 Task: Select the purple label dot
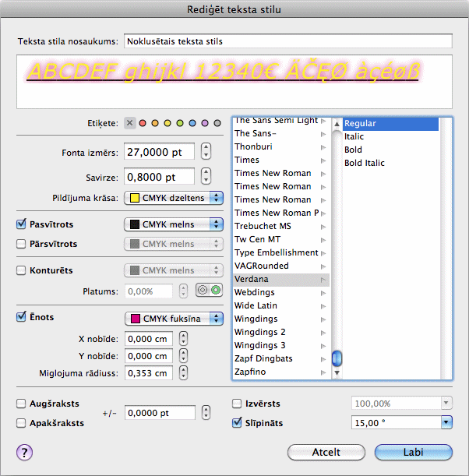(205, 123)
